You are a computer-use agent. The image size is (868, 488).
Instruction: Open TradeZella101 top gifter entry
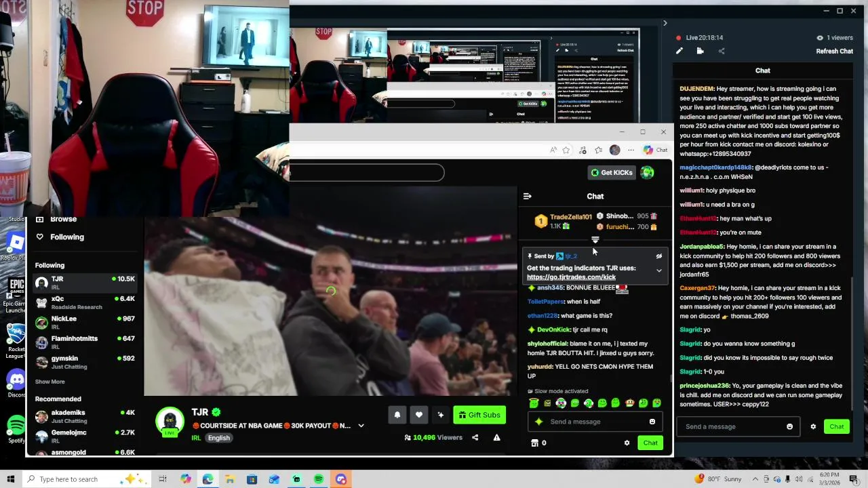pyautogui.click(x=563, y=221)
